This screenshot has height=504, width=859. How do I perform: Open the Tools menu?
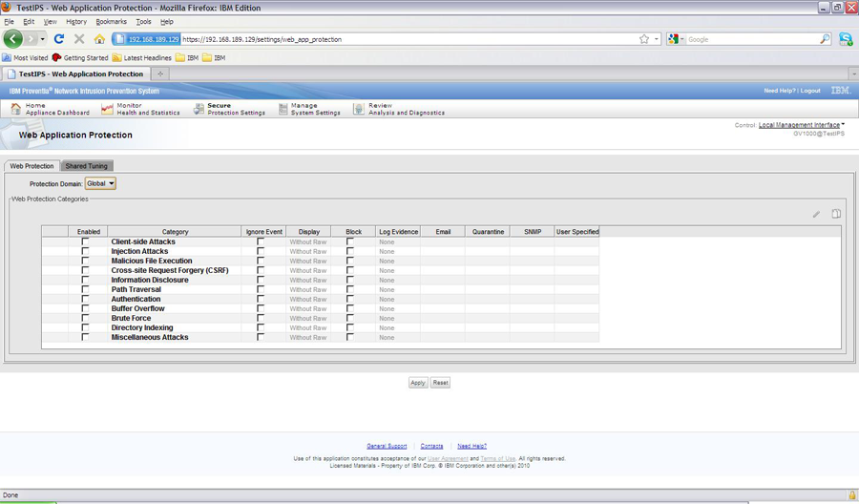143,21
